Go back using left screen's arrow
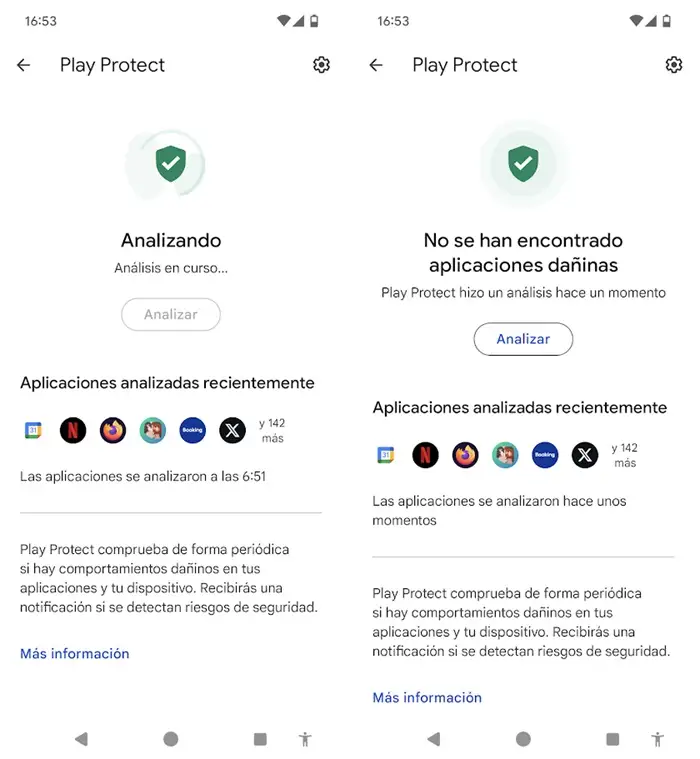 click(24, 65)
